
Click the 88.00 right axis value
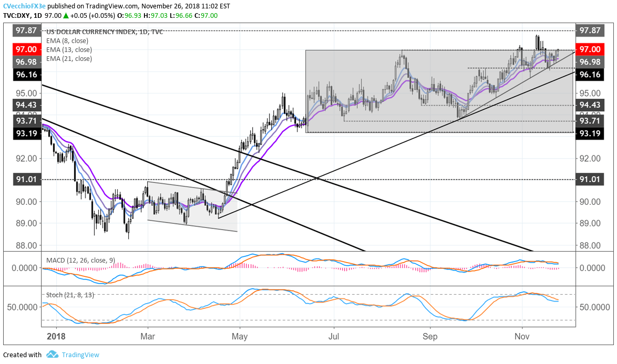tap(590, 245)
